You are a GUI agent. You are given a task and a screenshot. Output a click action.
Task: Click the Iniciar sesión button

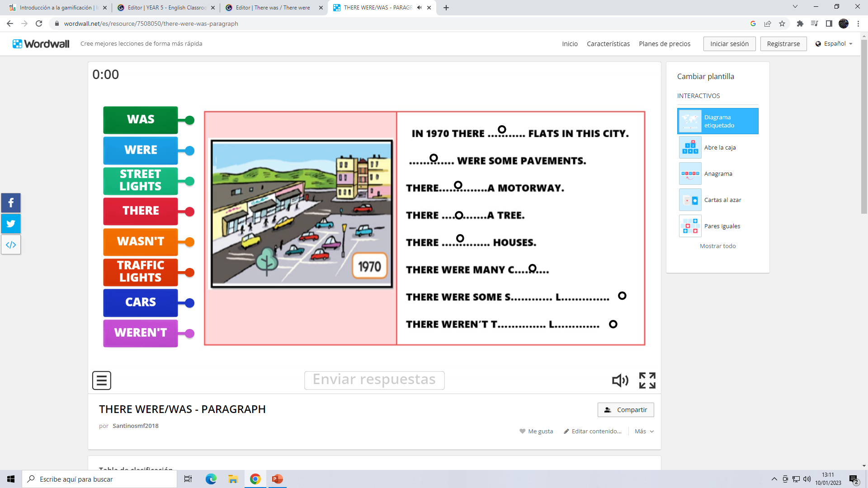(729, 44)
